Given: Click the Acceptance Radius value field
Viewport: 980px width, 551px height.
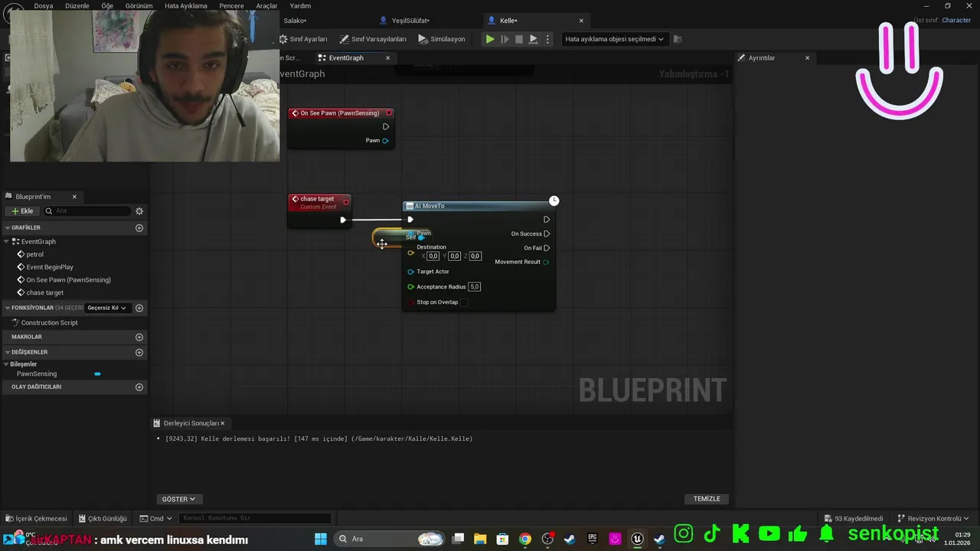Looking at the screenshot, I should point(475,287).
